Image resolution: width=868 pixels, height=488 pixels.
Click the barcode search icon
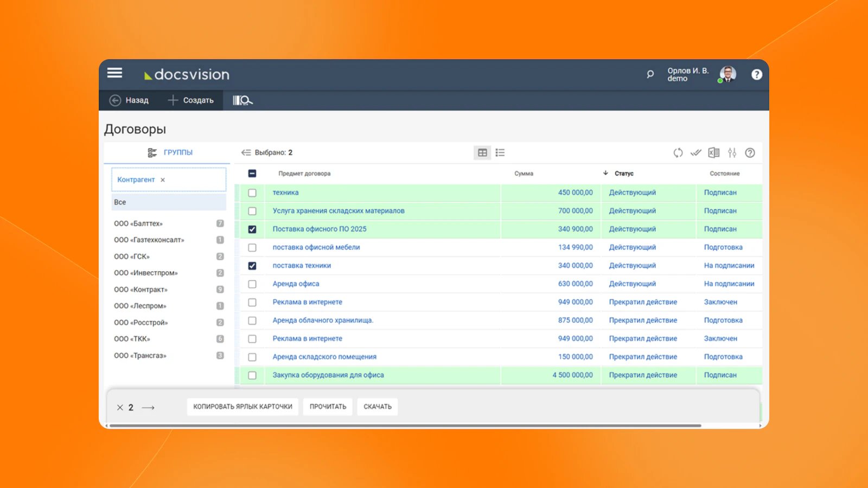pos(242,100)
